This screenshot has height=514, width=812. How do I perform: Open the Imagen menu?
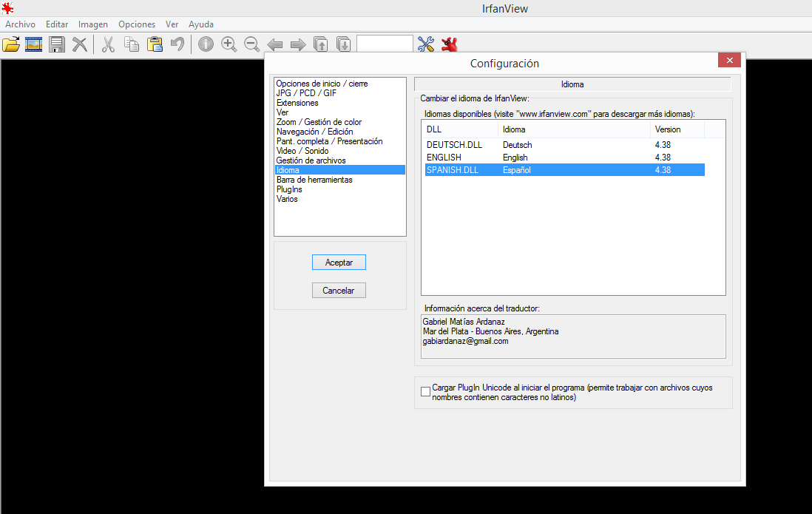click(x=93, y=24)
